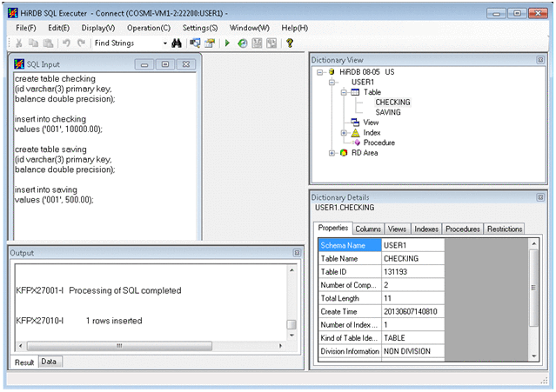Click the binoculars Find icon
This screenshot has height=392, width=556.
point(176,43)
